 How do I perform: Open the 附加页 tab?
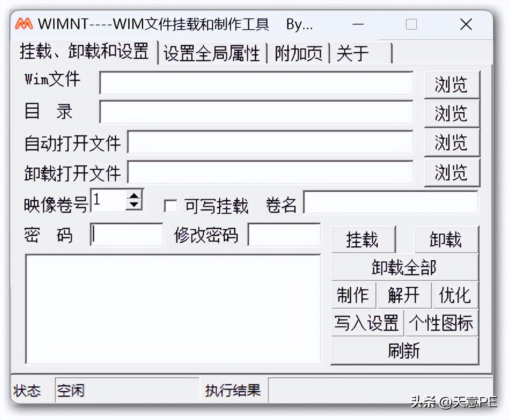pos(298,54)
